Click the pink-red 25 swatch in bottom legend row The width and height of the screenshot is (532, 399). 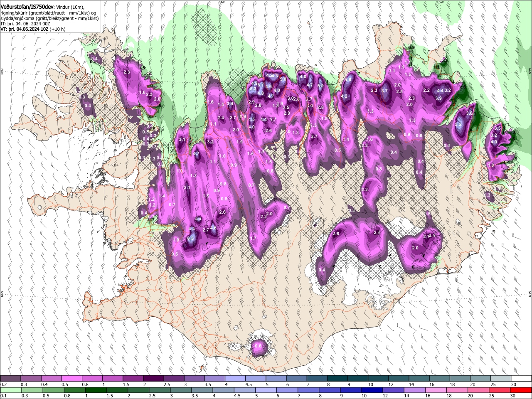(x=499, y=390)
